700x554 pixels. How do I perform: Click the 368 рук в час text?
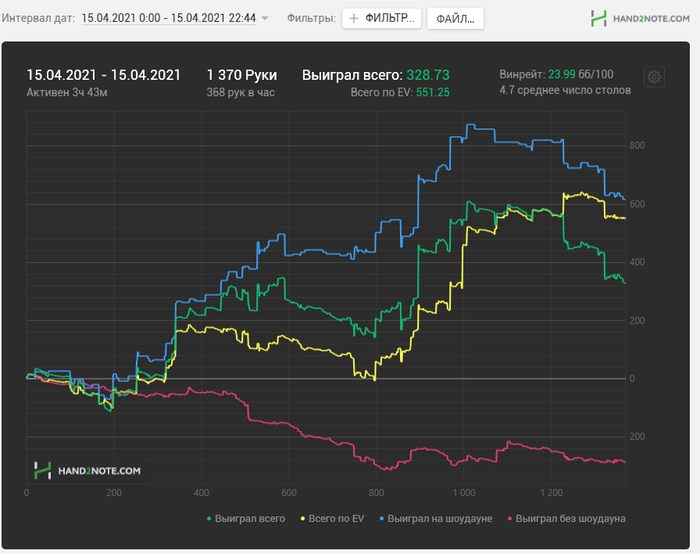pyautogui.click(x=241, y=92)
